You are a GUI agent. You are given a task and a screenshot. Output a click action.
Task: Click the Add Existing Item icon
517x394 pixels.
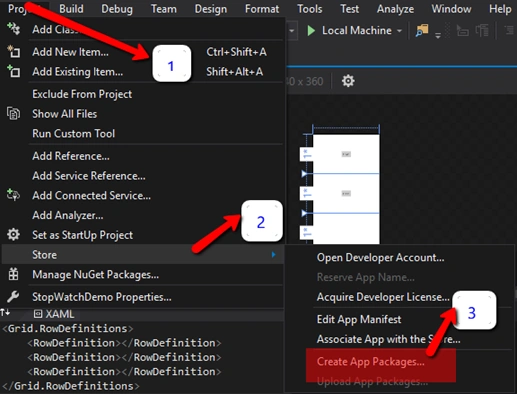[x=14, y=71]
